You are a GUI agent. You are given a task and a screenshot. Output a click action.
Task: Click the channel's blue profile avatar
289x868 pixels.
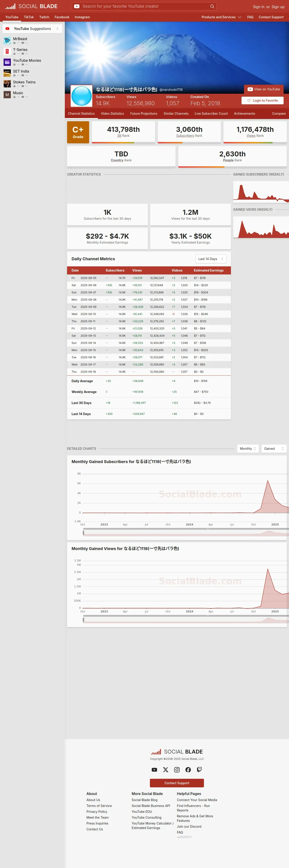tap(81, 96)
